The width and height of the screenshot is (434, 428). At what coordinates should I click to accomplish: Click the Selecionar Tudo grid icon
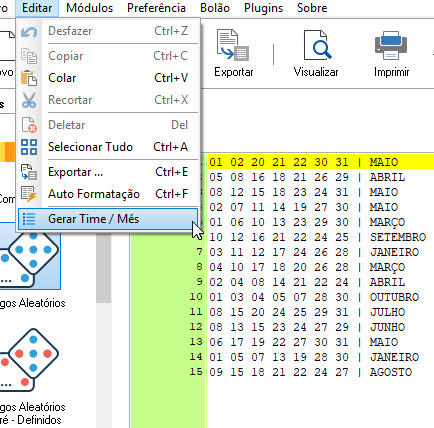[x=29, y=147]
